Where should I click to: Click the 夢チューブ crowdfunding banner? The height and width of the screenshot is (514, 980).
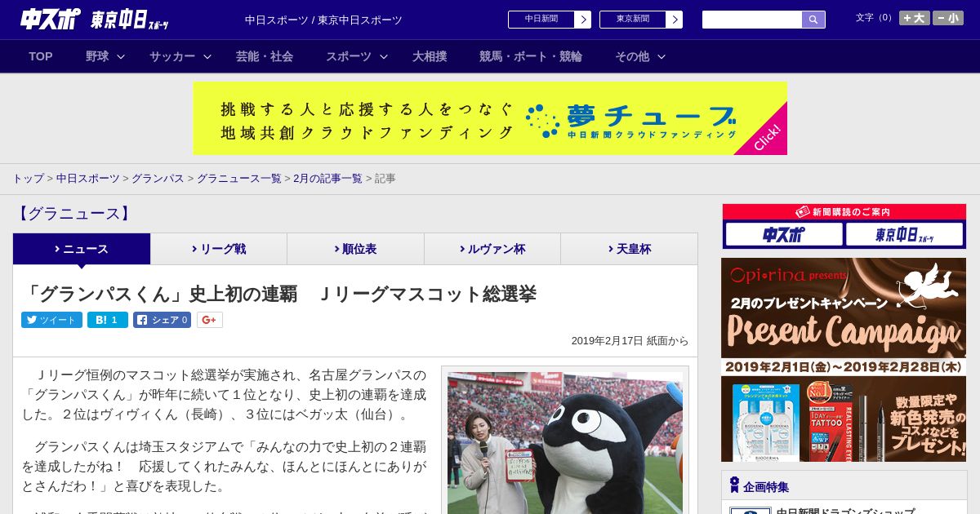pos(490,118)
